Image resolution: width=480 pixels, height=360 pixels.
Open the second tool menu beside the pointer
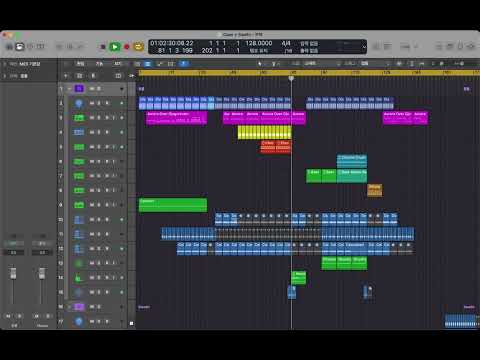click(275, 64)
